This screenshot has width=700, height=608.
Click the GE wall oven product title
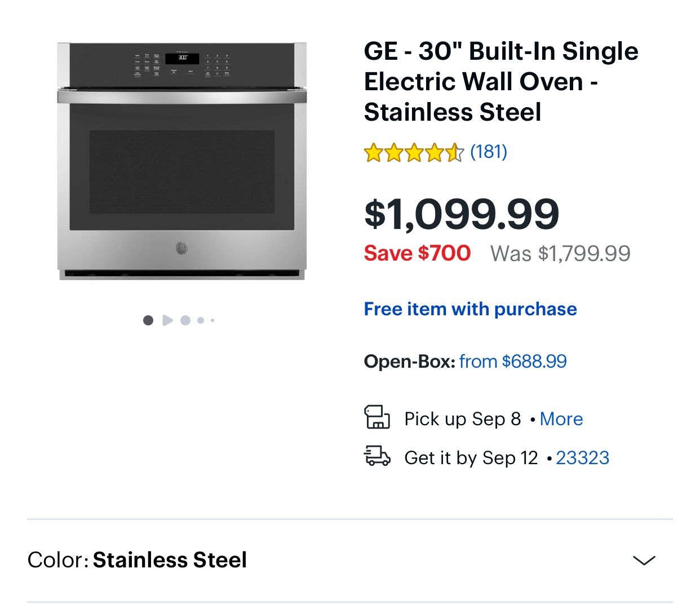point(500,81)
